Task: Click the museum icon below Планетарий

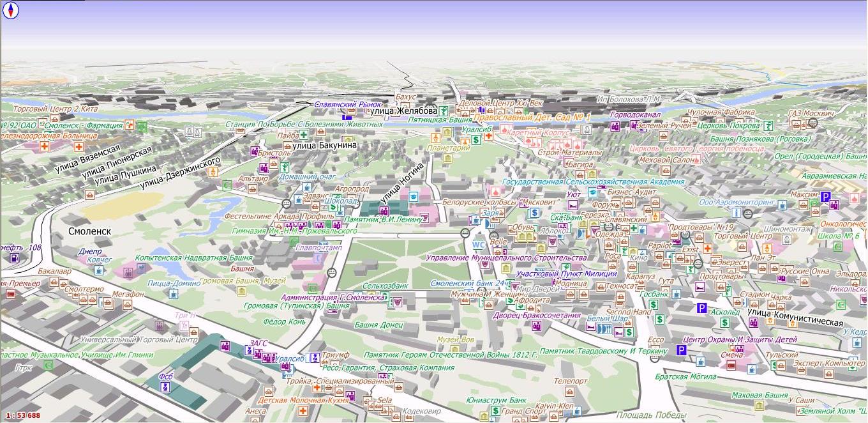Action: [x=447, y=158]
